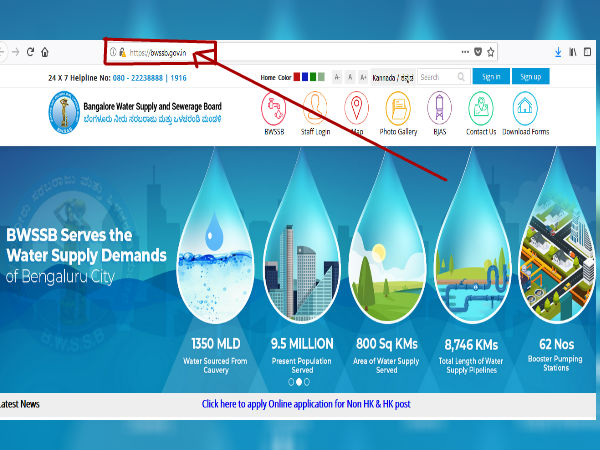Click the Non HK & HK application link
This screenshot has height=450, width=600.
(306, 404)
